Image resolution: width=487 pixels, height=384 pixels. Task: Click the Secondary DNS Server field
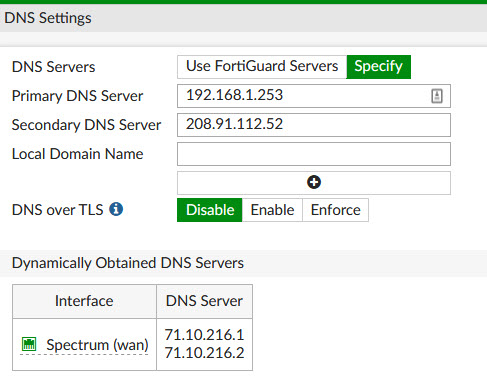tap(314, 125)
